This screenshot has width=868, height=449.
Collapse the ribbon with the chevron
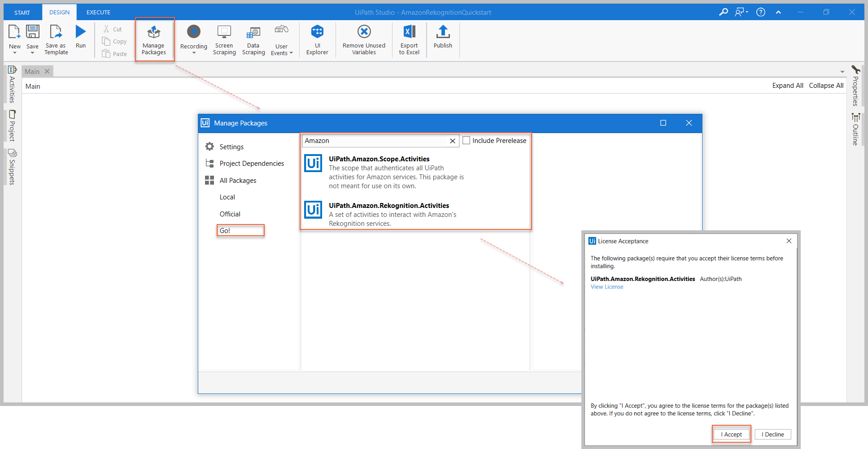point(778,12)
